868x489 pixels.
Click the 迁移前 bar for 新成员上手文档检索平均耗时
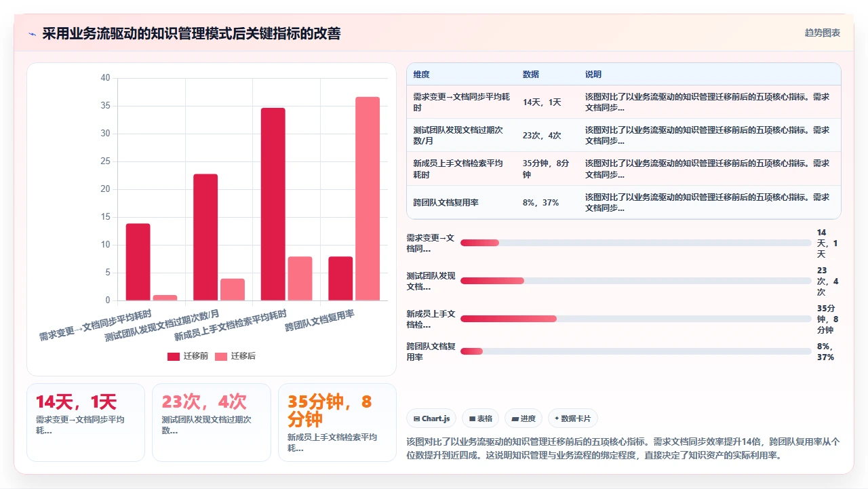(x=273, y=204)
